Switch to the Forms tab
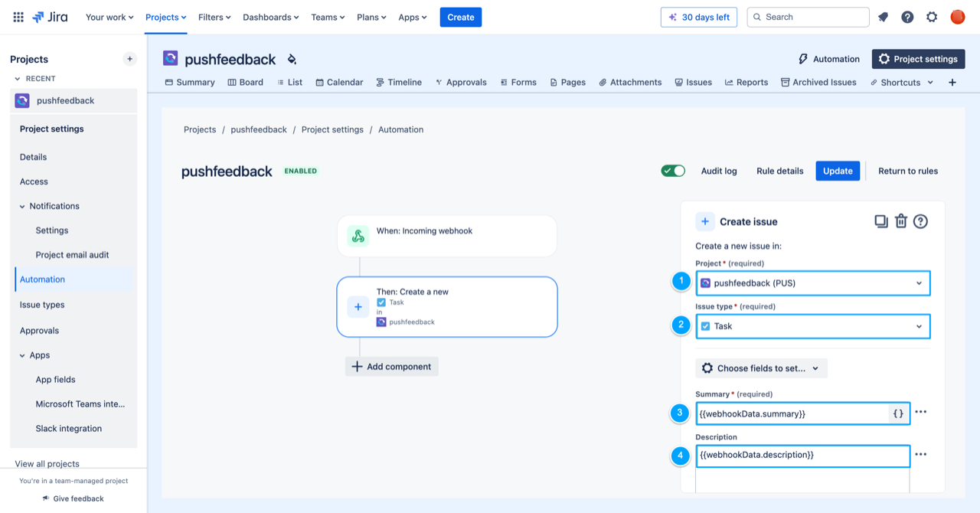Screen dimensions: 980x513 (x=518, y=82)
